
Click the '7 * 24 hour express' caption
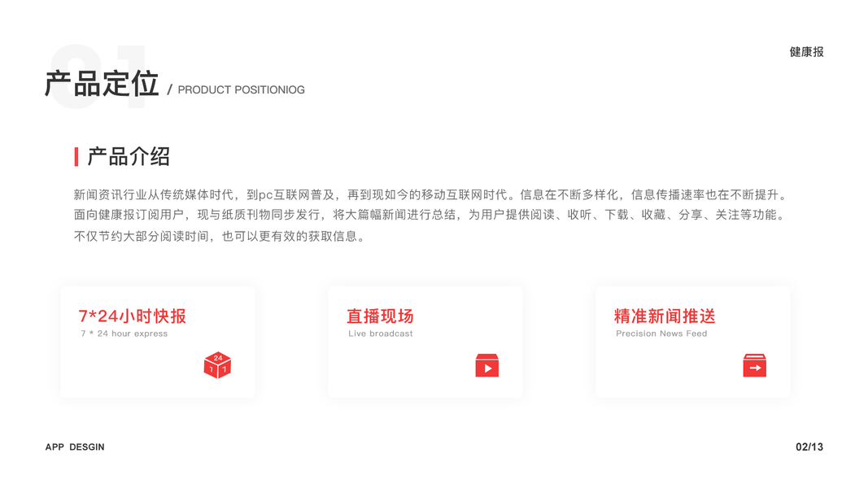(124, 333)
